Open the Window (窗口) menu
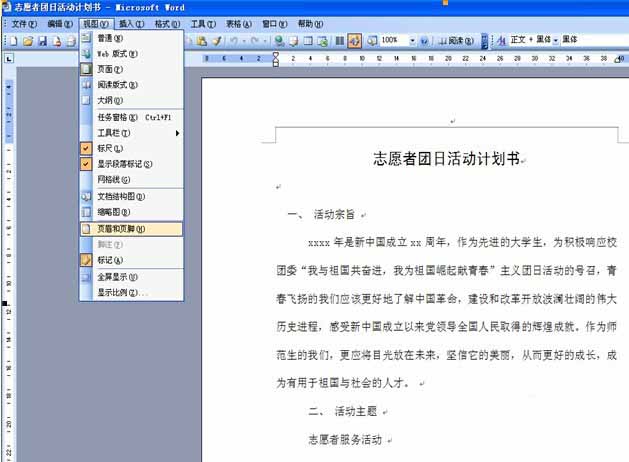 [275, 24]
